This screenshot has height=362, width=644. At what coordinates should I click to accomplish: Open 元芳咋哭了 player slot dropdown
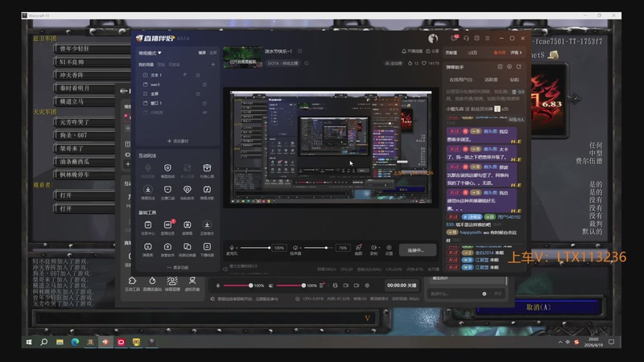85,122
